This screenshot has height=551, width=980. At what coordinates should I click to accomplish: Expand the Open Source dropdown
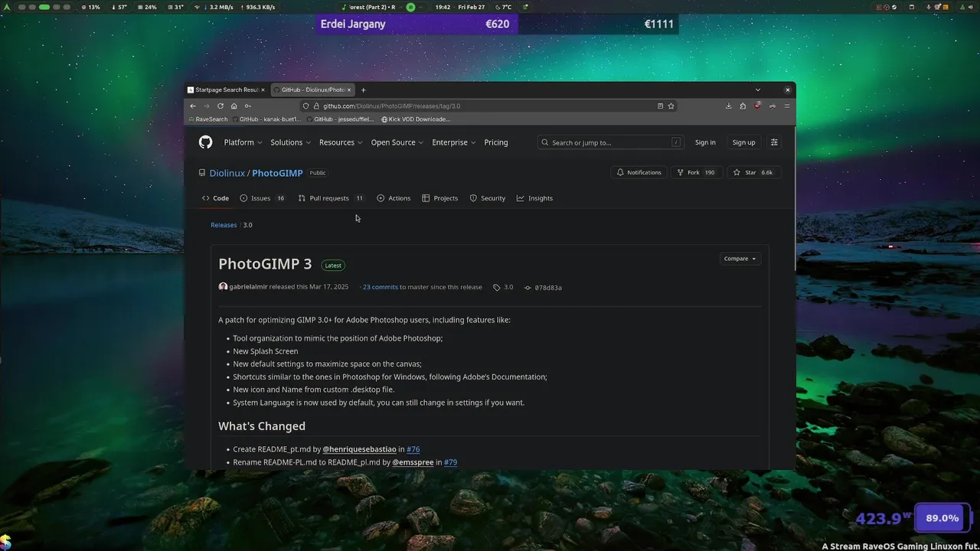point(397,142)
